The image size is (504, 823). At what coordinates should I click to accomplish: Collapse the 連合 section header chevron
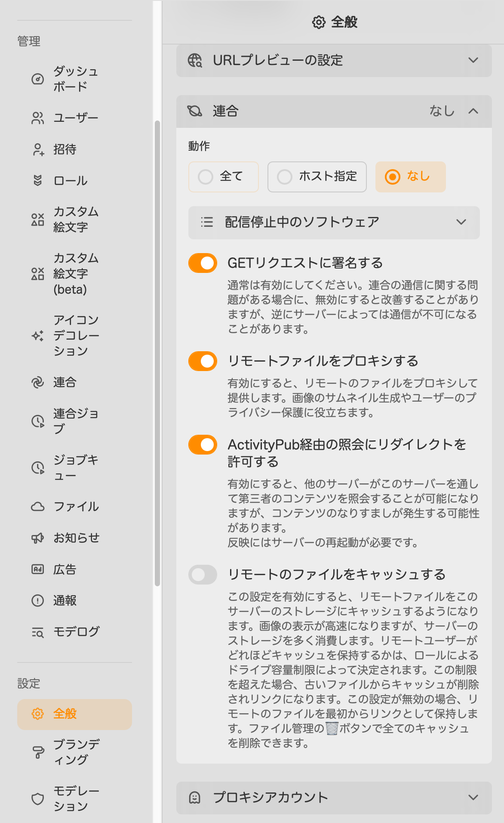(473, 111)
